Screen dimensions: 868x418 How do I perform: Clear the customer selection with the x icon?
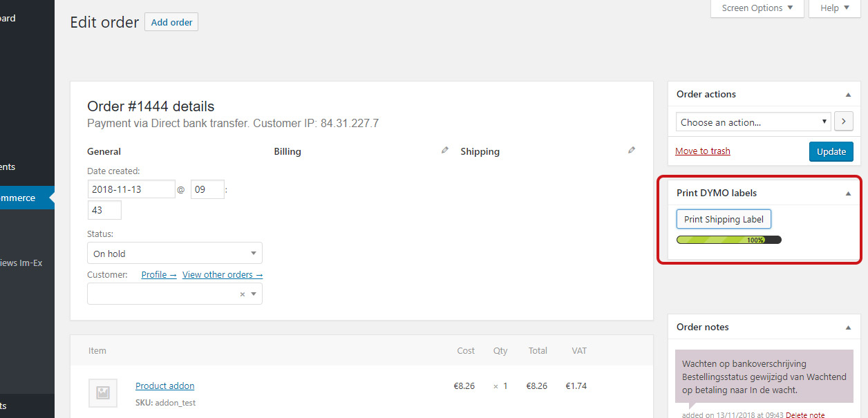[243, 294]
